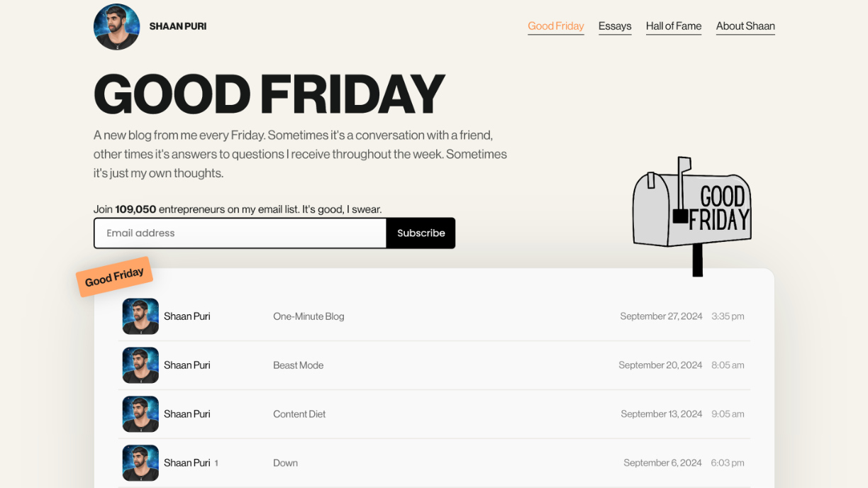Click Shaan Puri's avatar in the header

pos(116,26)
